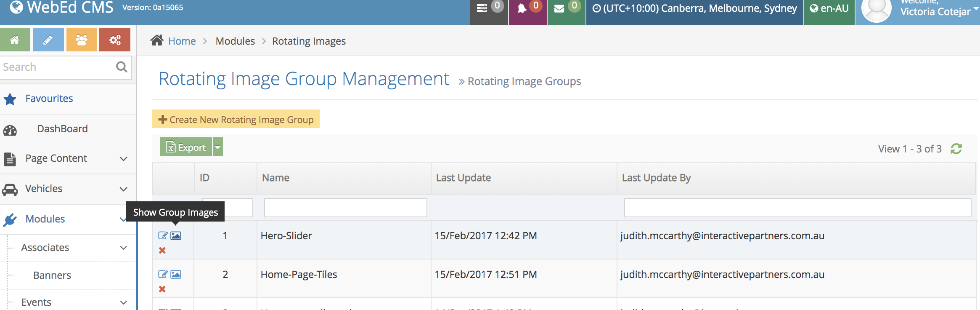Select Modules in the sidebar

(45, 219)
